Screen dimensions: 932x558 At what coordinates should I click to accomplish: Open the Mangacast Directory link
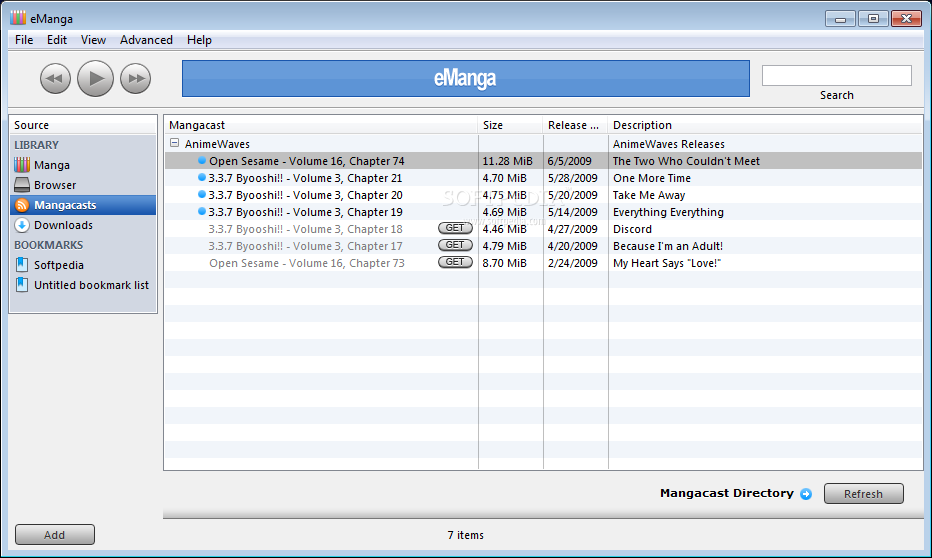point(726,493)
